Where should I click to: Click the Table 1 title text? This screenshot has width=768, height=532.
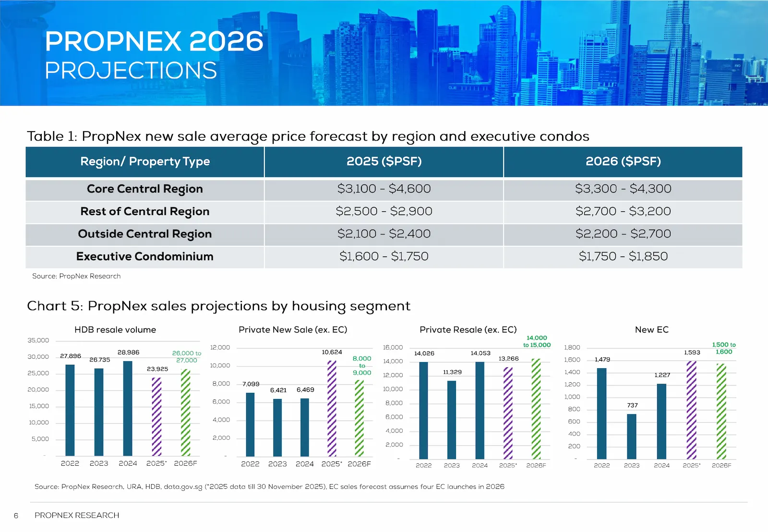[308, 136]
